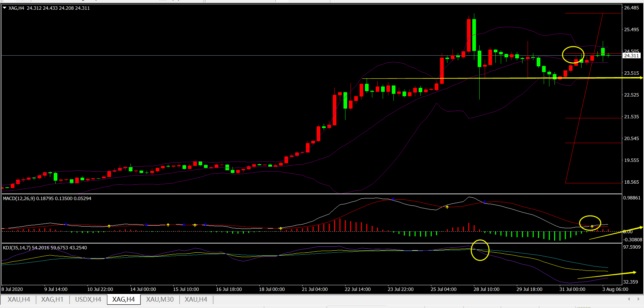
Task: Click the 23 Jul 22:00 time label
Action: point(400,289)
